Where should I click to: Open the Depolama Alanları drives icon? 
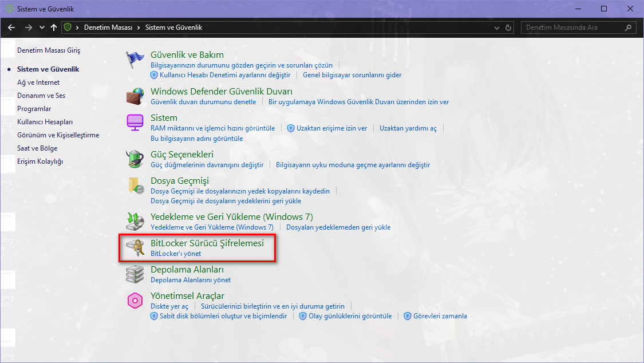[x=135, y=274]
